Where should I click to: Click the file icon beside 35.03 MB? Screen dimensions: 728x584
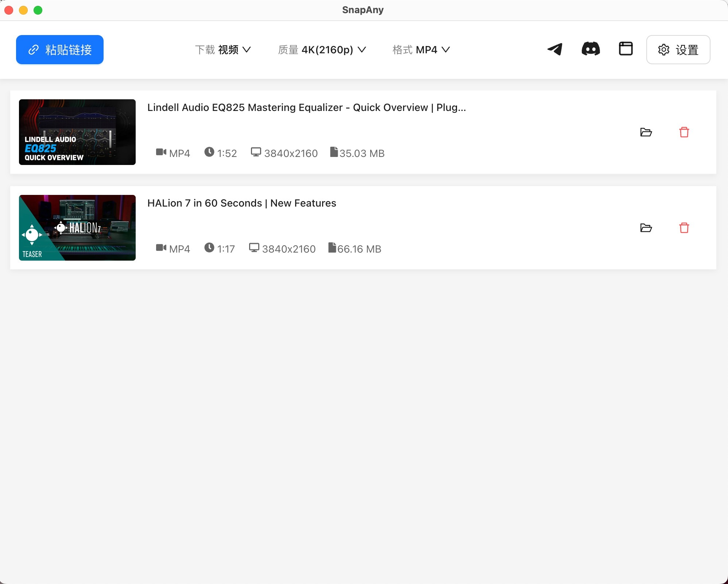[x=334, y=152]
